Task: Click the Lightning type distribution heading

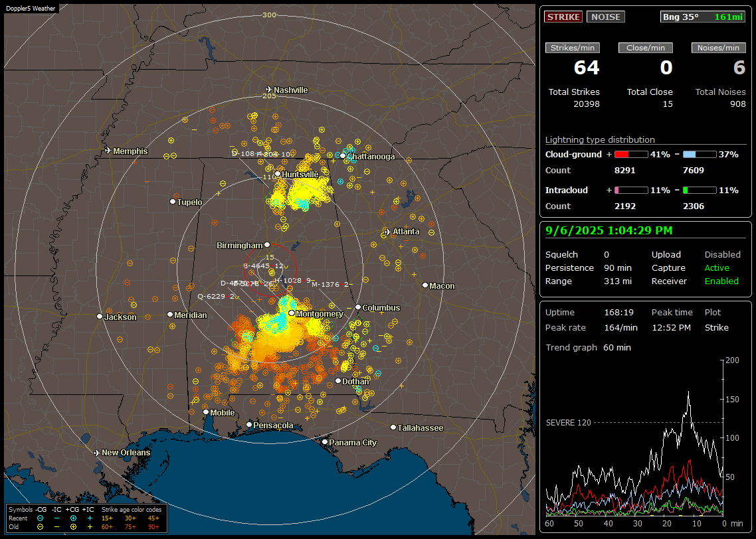Action: click(600, 139)
